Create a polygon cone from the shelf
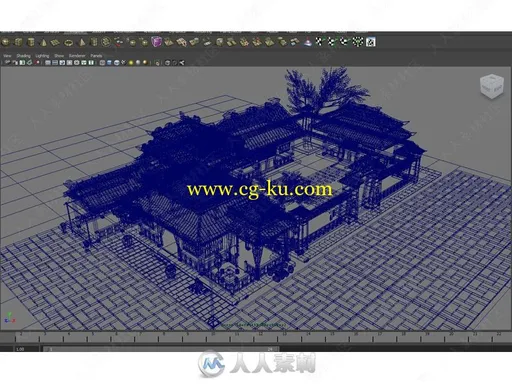 (43, 42)
